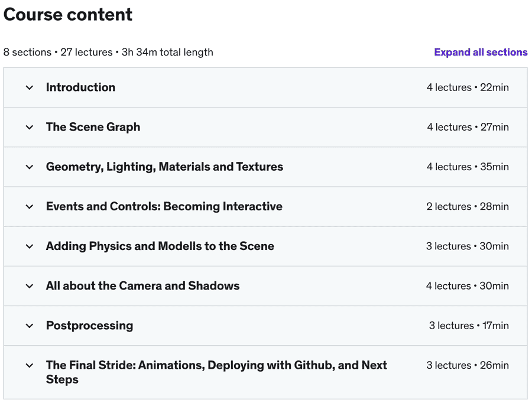Expand all sections of the course content
The width and height of the screenshot is (532, 403).
[480, 52]
